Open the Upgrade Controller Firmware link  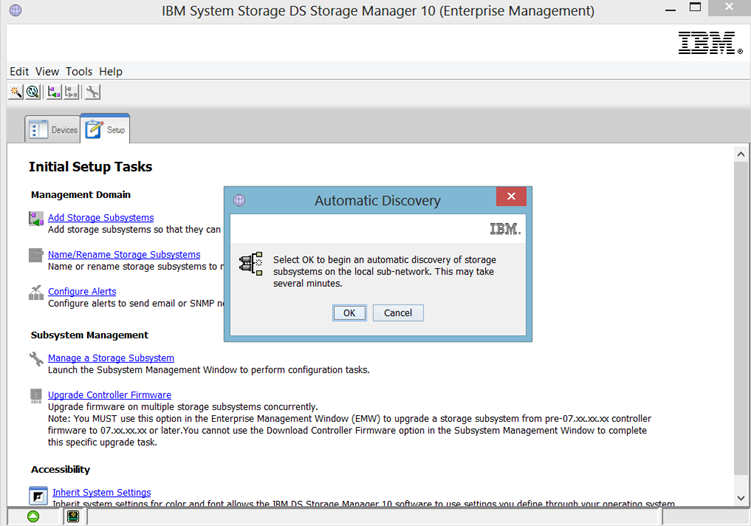(110, 395)
